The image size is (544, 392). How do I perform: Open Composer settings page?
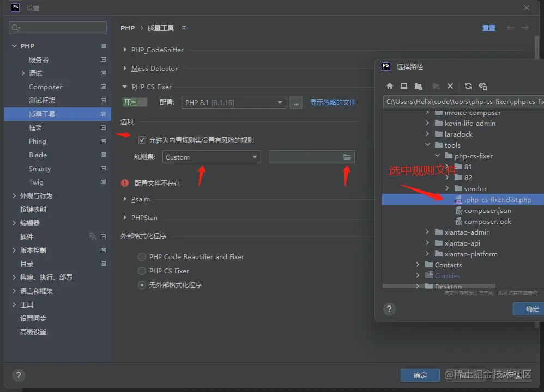click(x=45, y=87)
